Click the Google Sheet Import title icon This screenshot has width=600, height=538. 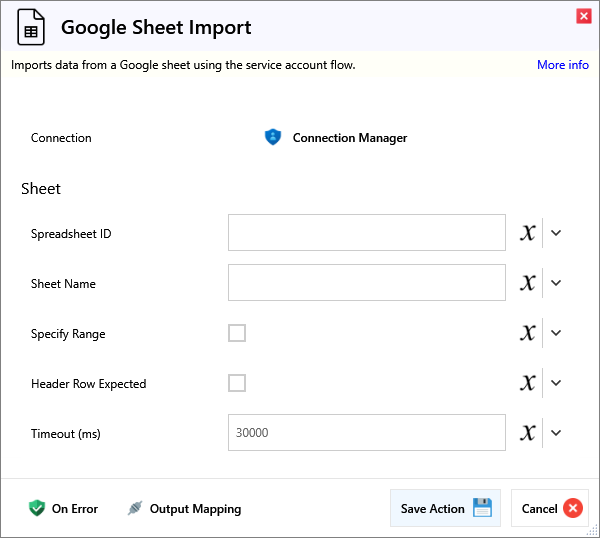coord(31,27)
